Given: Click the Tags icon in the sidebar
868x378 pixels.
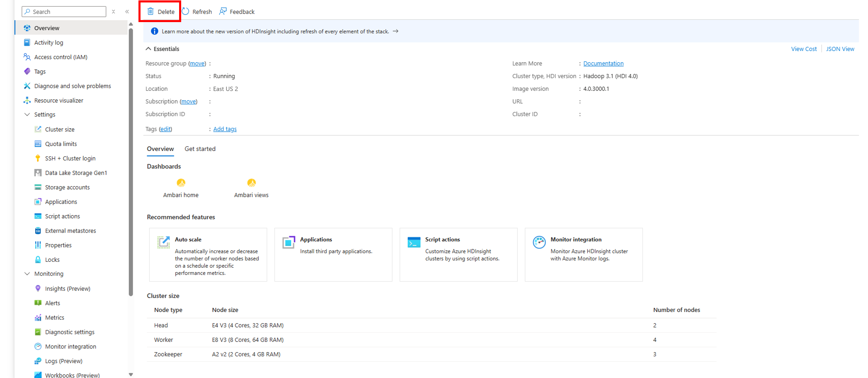Looking at the screenshot, I should pos(27,71).
